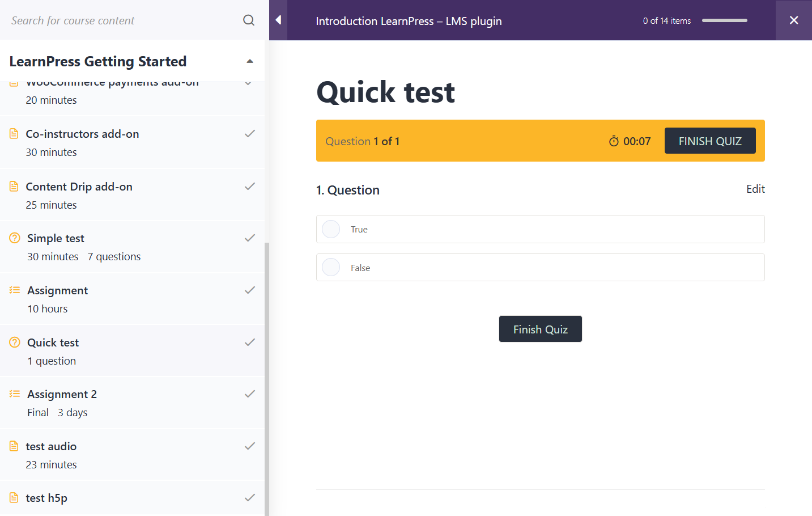
Task: Click the FINISH QUIZ button in the yellow bar
Action: point(710,141)
